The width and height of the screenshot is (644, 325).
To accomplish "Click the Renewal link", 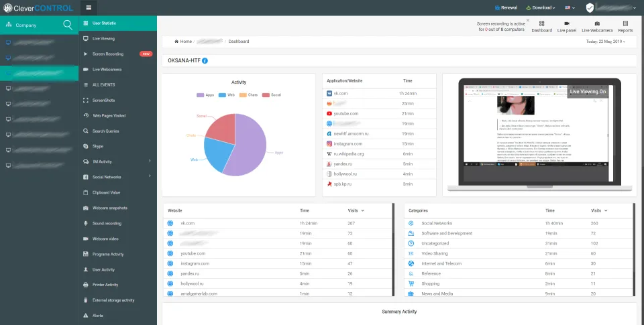I will 505,7.
